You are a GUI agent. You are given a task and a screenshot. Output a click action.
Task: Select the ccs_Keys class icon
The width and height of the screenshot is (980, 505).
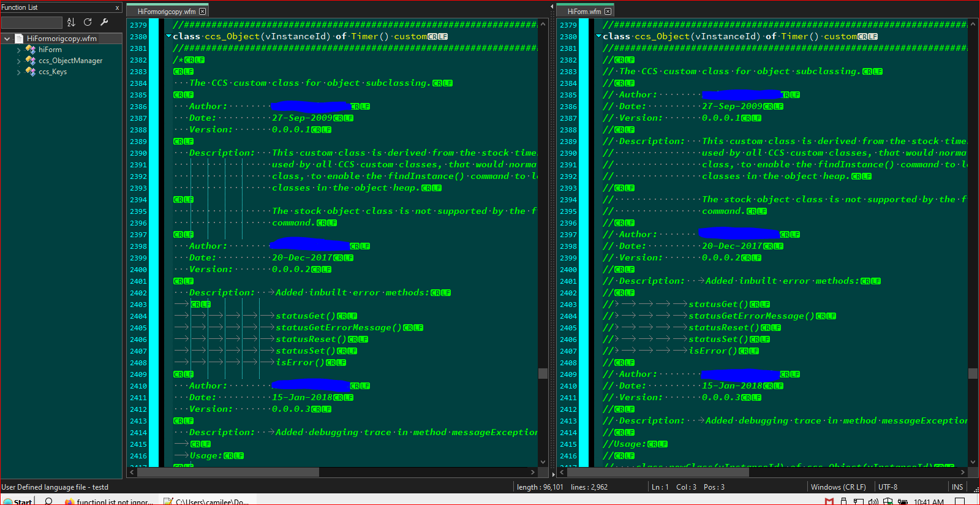(x=30, y=72)
